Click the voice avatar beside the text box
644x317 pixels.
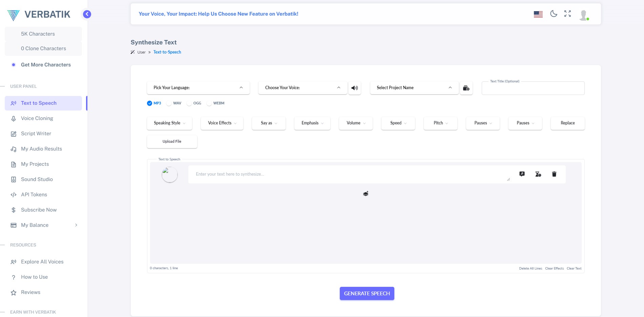pyautogui.click(x=170, y=175)
